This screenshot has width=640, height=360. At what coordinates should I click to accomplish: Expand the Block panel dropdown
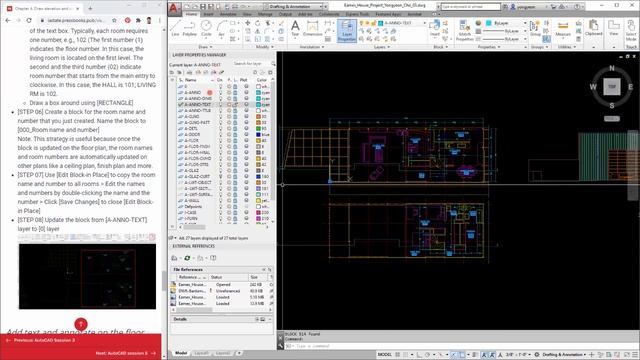click(440, 47)
